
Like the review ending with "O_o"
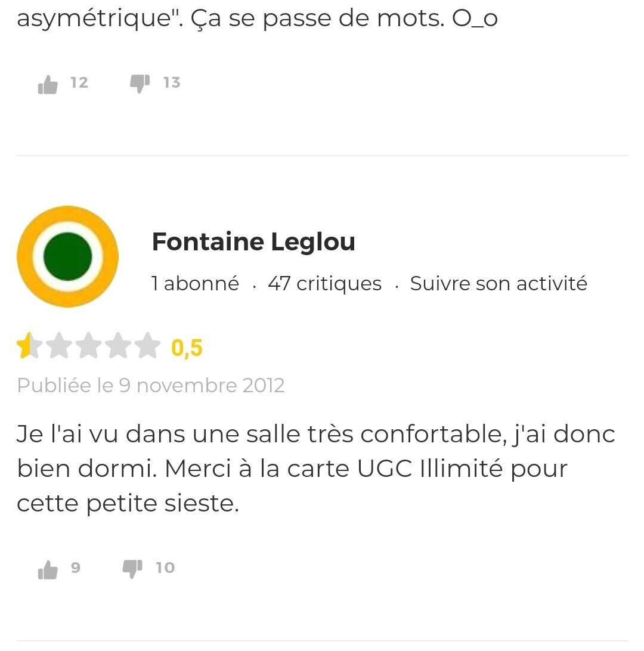(48, 85)
